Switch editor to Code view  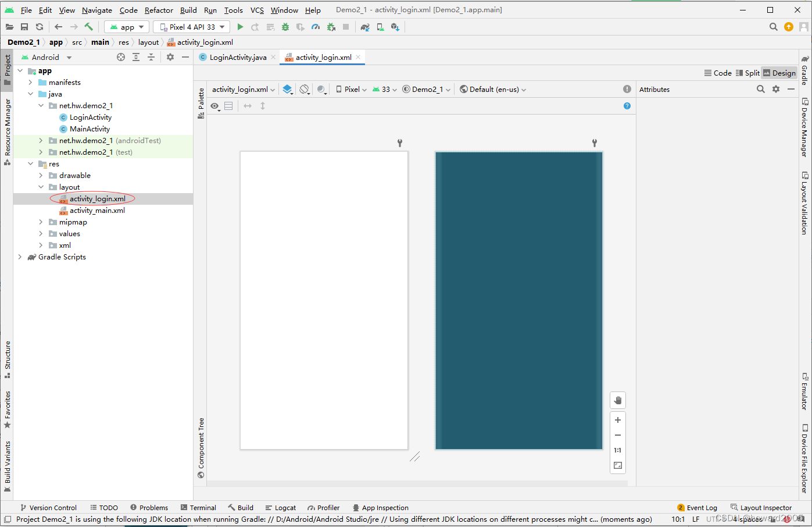(x=718, y=73)
